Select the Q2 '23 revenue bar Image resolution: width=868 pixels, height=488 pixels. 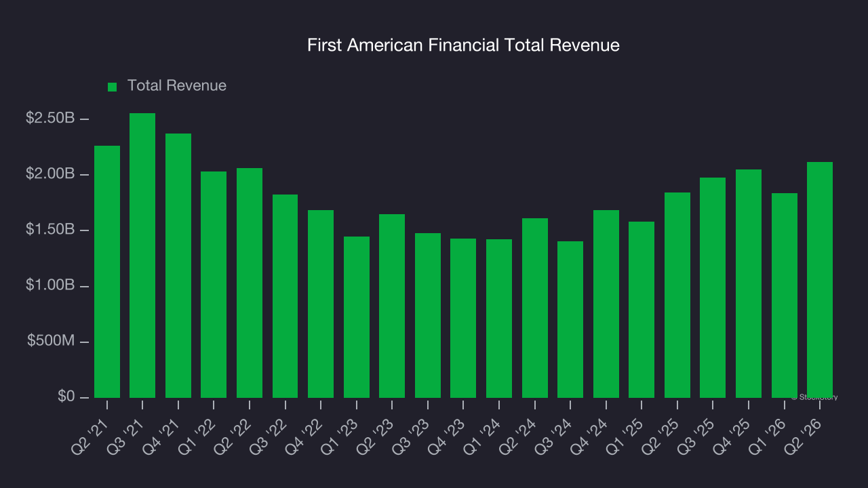[x=392, y=306]
